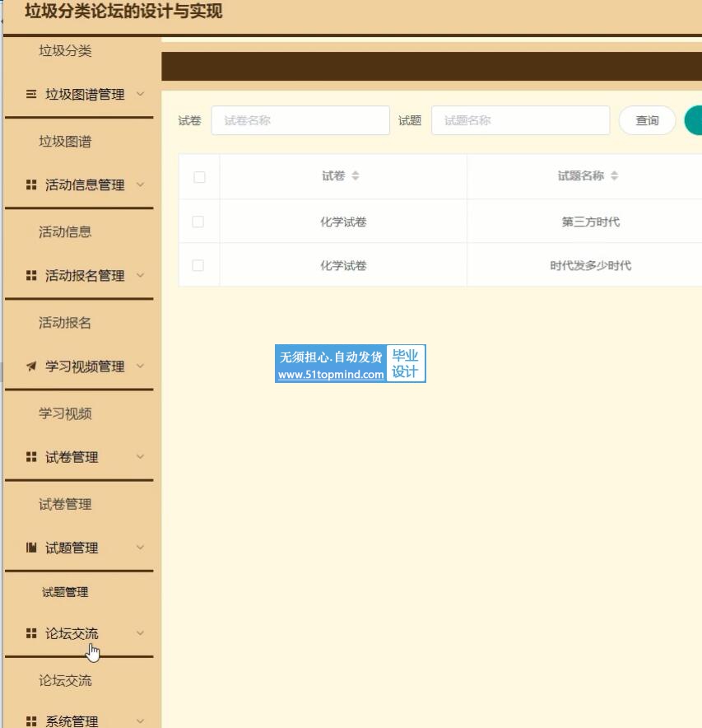
Task: Toggle chevron next to 试卷管理 header
Action: [140, 457]
